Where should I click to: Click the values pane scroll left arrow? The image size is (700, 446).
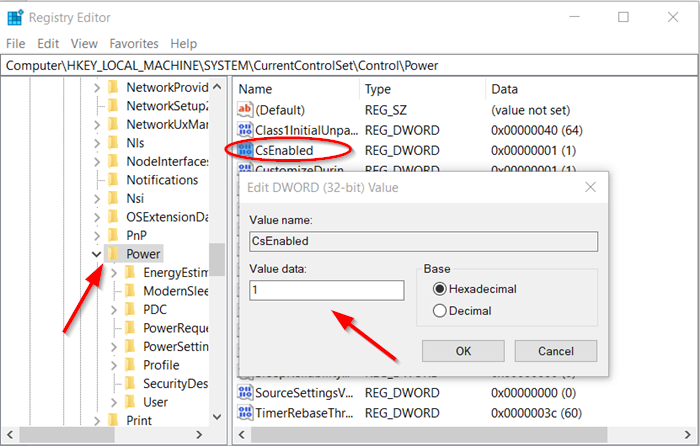242,434
